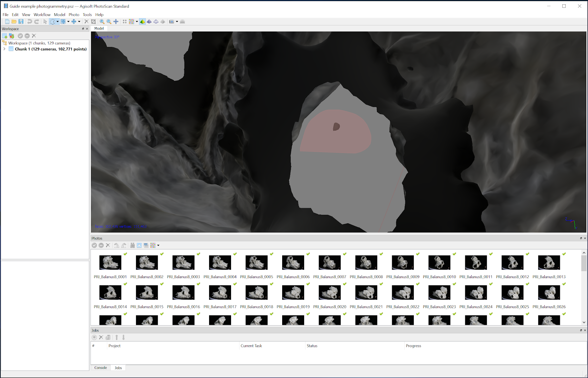The width and height of the screenshot is (588, 378).
Task: Redo the action in the toolbar
Action: coord(37,22)
